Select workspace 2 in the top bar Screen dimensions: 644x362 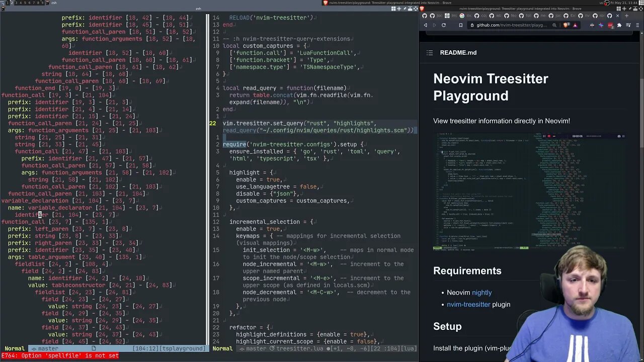click(12, 3)
